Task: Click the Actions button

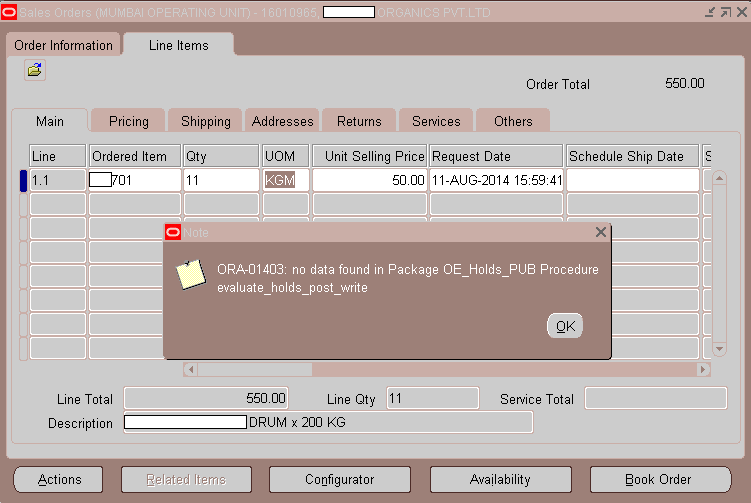Action: tap(58, 480)
